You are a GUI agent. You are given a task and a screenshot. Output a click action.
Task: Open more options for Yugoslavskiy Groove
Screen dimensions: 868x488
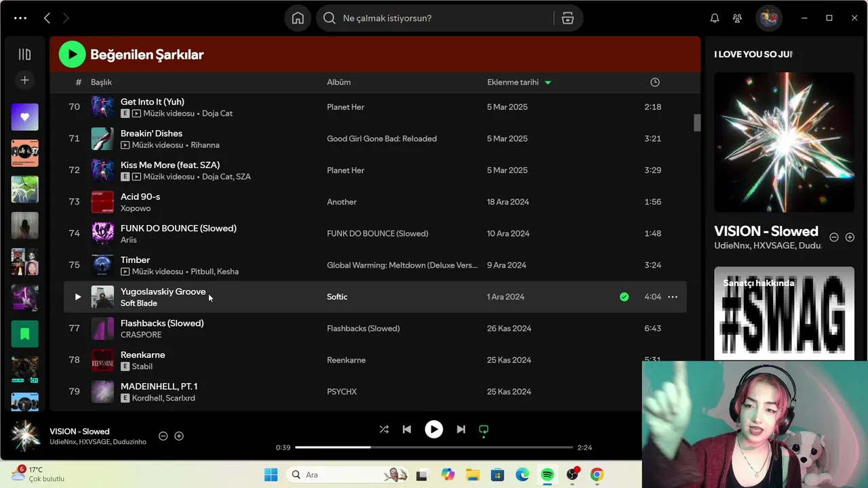(673, 297)
